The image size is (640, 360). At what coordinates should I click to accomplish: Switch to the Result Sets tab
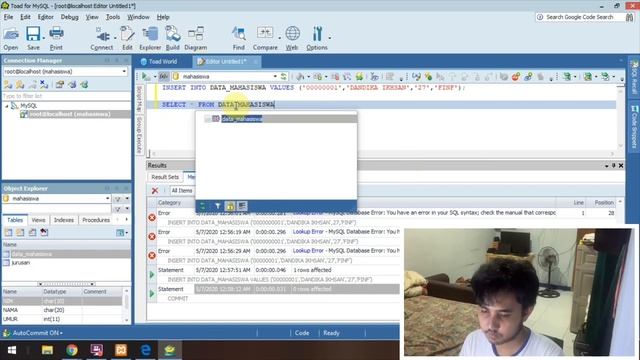click(165, 177)
